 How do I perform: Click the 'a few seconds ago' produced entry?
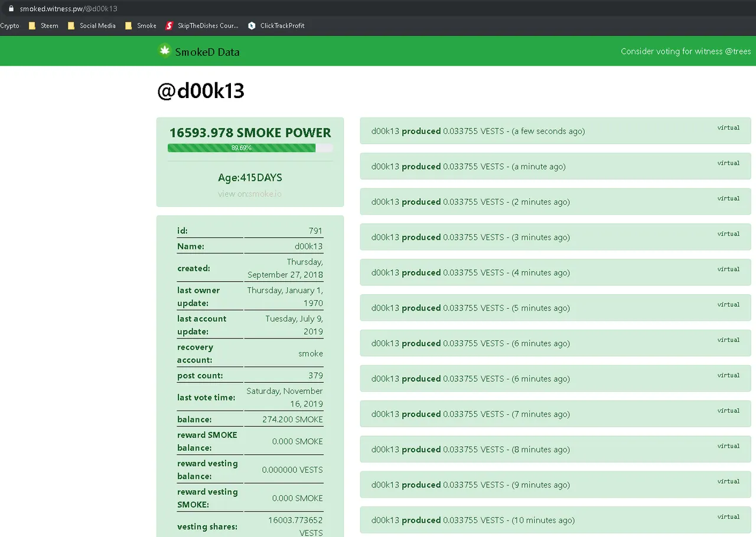(x=555, y=131)
